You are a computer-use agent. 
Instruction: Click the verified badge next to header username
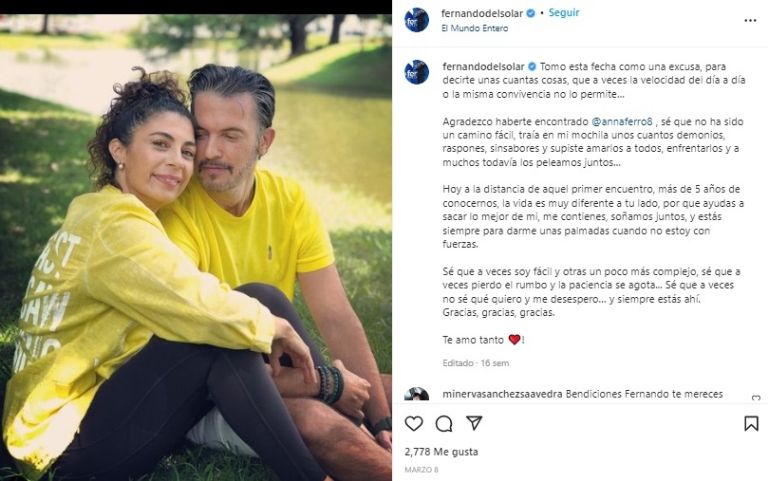(x=530, y=14)
